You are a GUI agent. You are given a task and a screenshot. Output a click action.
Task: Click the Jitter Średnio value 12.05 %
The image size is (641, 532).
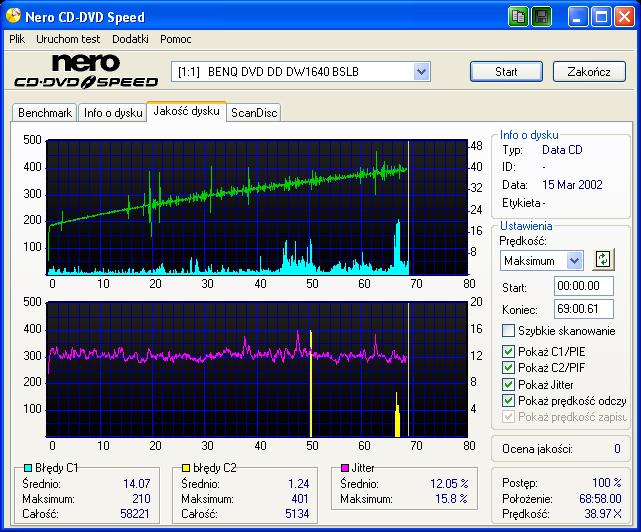coord(449,484)
